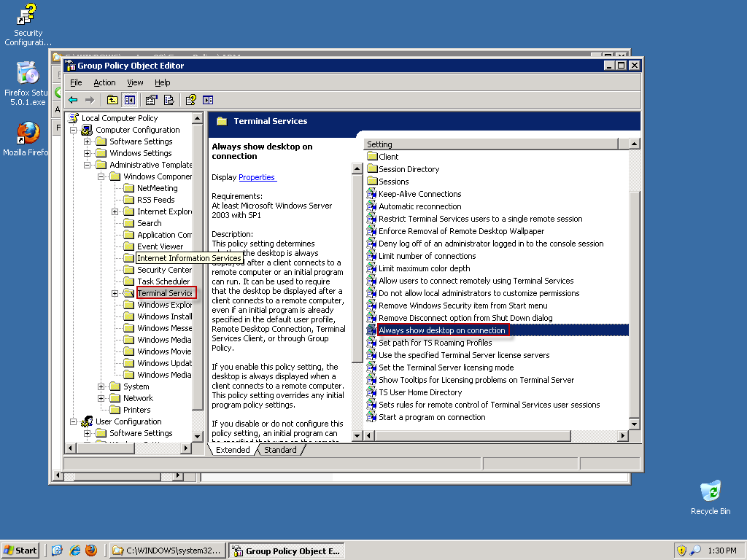Click the Back arrow toolbar icon
This screenshot has width=747, height=560.
pos(73,100)
